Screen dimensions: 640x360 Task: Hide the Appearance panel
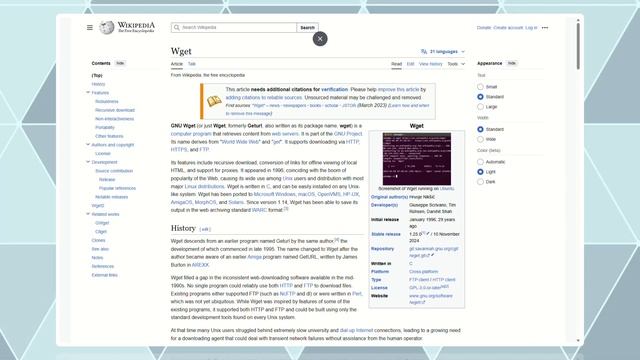(512, 63)
